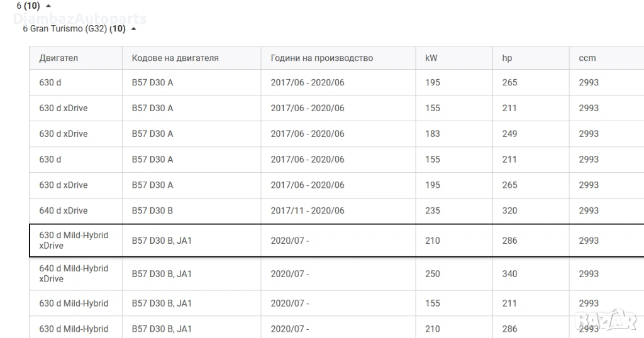Screen dimensions: 644x338
Task: Click the ccm column header
Action: [x=587, y=58]
